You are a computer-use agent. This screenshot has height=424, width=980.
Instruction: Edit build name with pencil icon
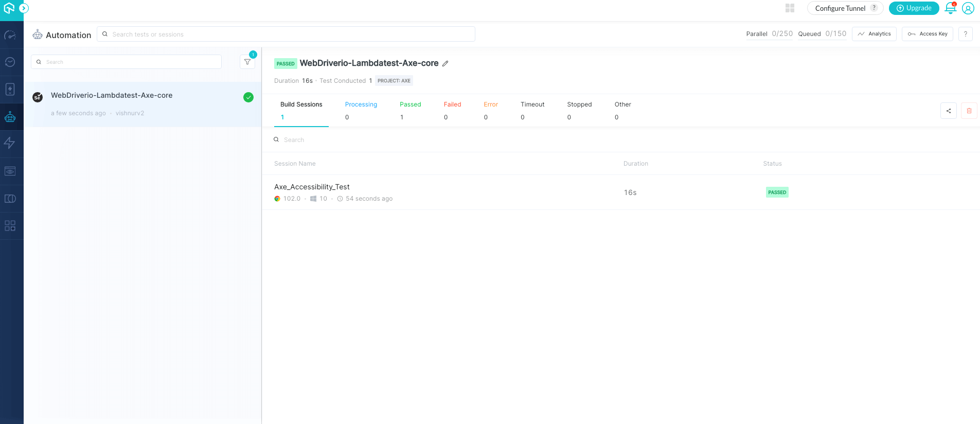tap(446, 64)
